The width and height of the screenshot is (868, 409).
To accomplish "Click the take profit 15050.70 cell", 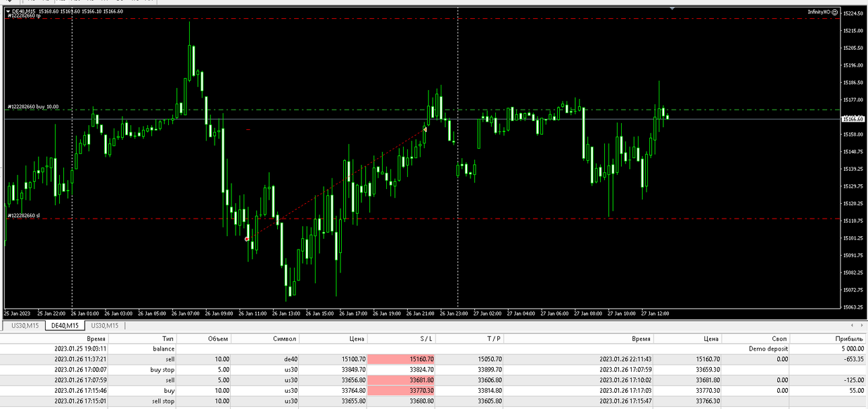I will [490, 359].
